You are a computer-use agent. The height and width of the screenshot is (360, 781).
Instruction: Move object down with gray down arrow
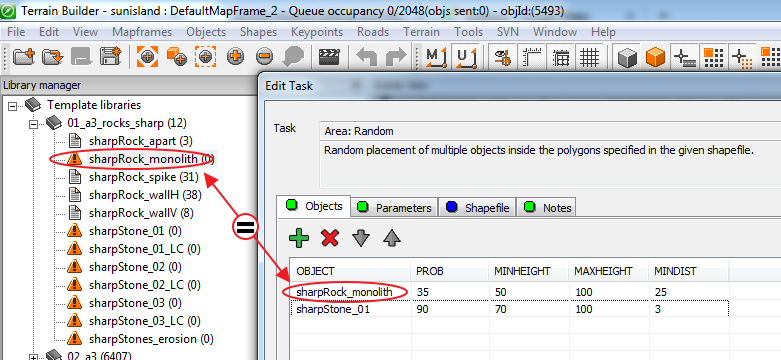(x=361, y=238)
